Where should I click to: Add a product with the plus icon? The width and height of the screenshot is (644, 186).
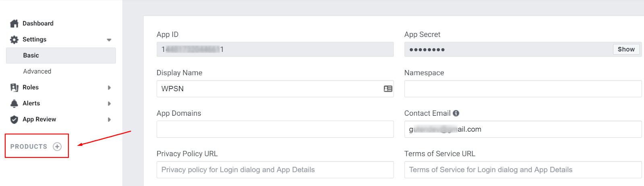coord(57,147)
